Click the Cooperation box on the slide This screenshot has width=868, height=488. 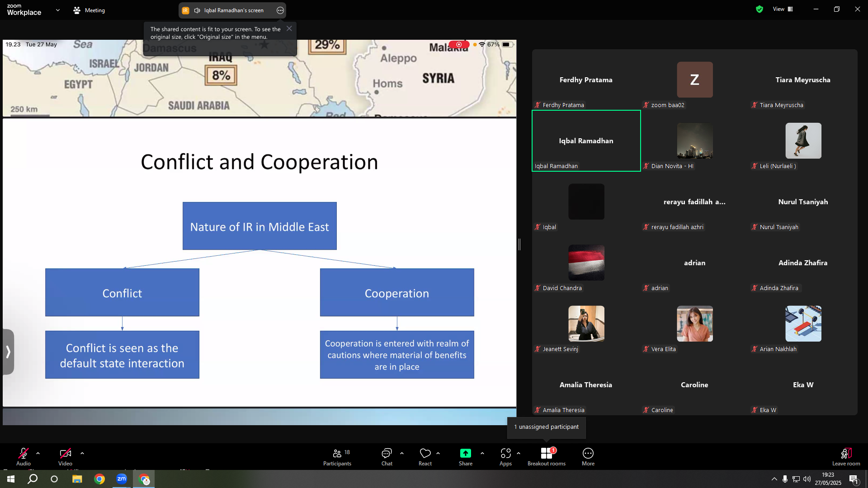397,292
